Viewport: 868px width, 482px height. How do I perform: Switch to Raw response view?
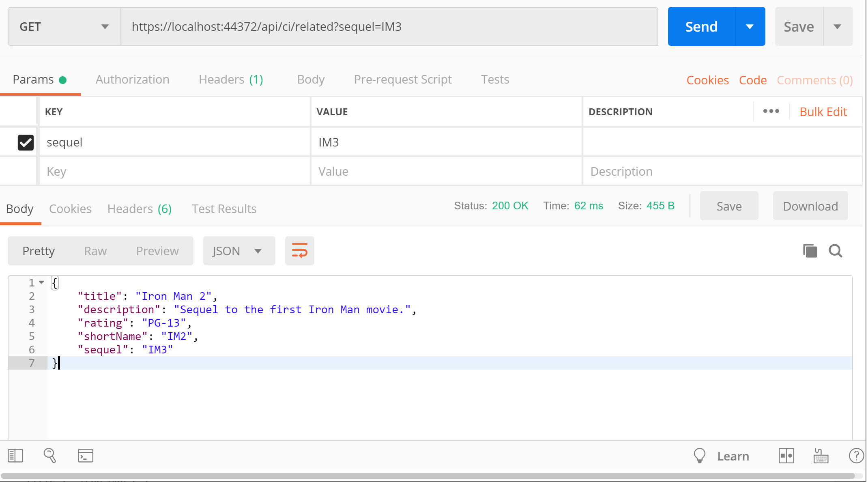pyautogui.click(x=95, y=250)
